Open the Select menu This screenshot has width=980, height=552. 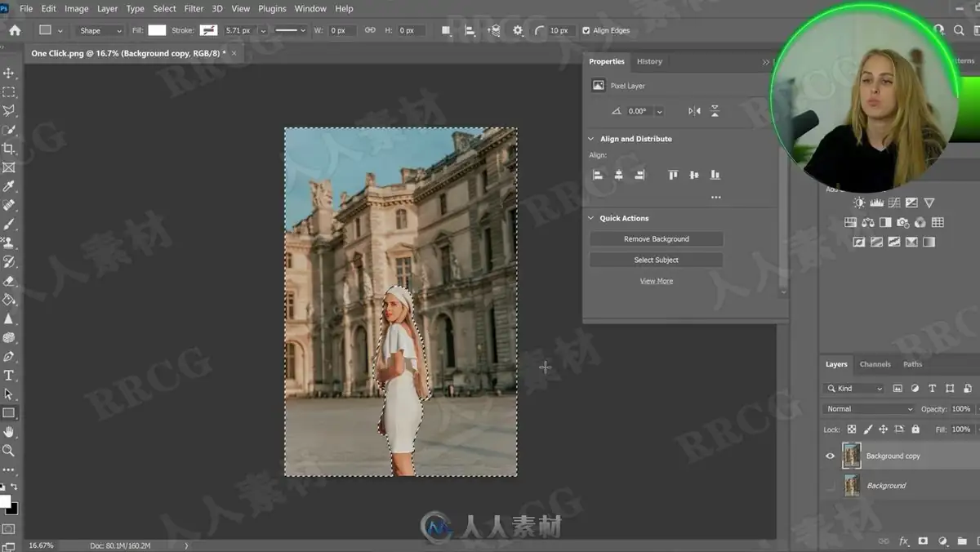(164, 8)
